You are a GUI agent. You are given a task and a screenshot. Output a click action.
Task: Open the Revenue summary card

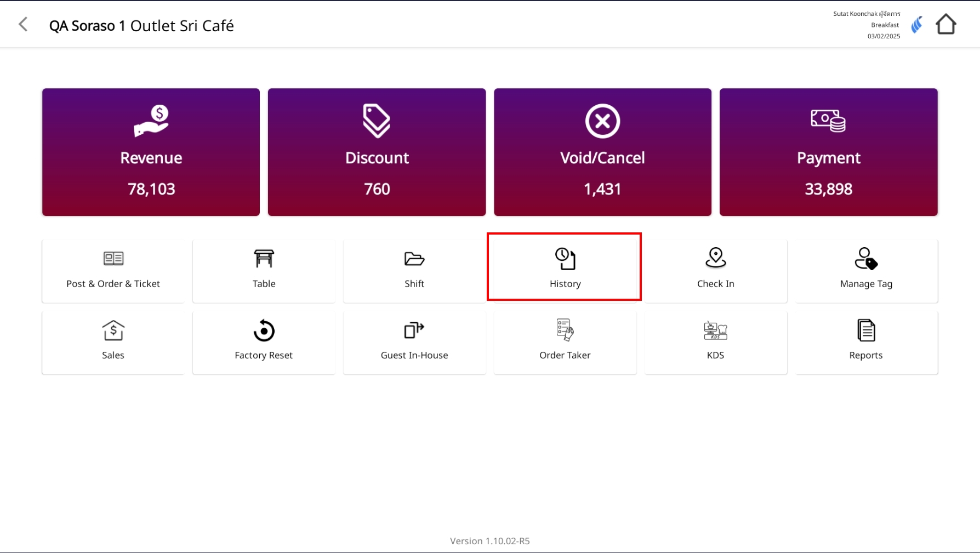click(151, 152)
